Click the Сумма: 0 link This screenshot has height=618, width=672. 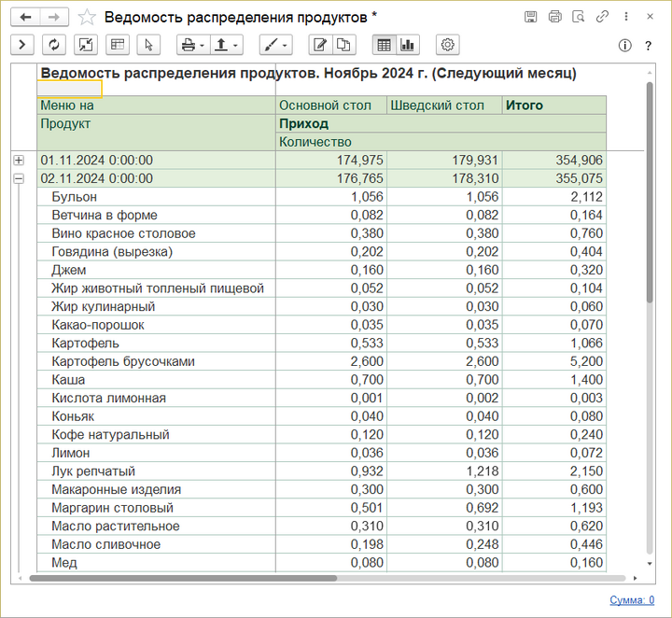click(x=632, y=600)
